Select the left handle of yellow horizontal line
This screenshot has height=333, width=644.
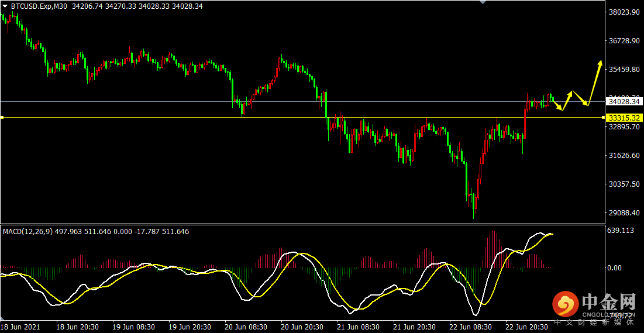pos(2,118)
